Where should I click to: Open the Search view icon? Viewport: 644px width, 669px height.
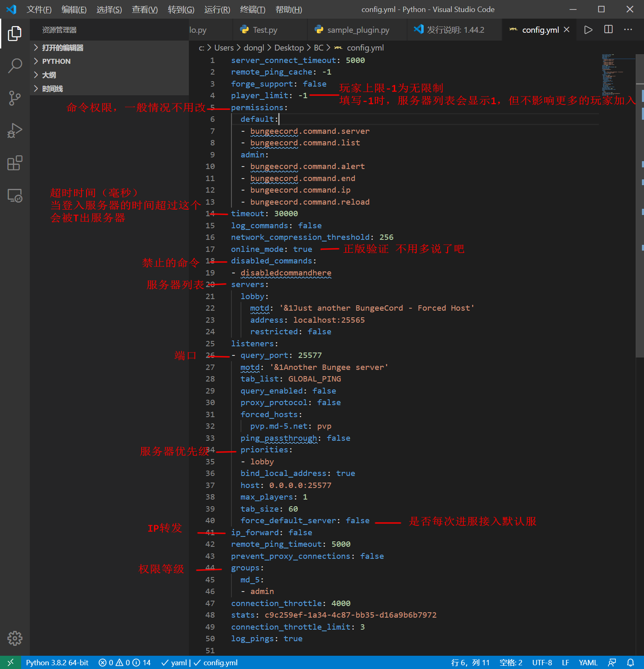[14, 66]
